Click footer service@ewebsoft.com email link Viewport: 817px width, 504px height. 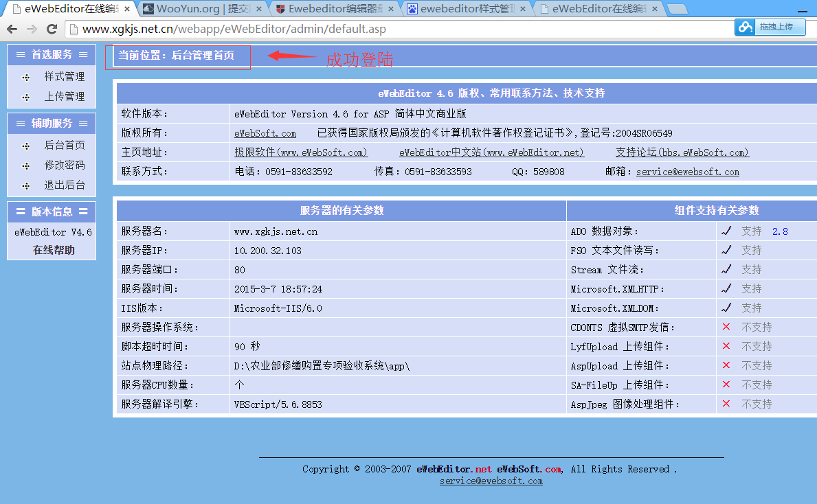click(x=491, y=481)
